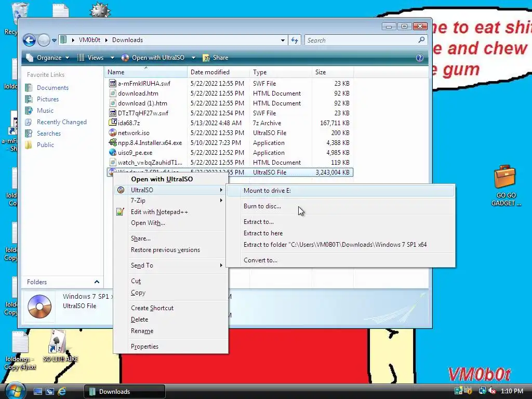The height and width of the screenshot is (399, 532).
Task: Click Create Shortcut menu entry
Action: tap(171, 308)
